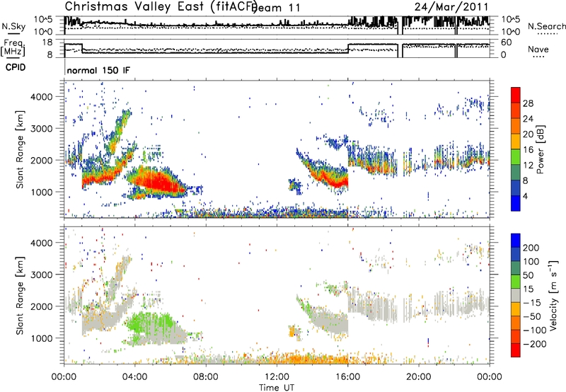The image size is (566, 392).
Task: Click '3000' tick on velocity panel axis
Action: (x=41, y=275)
